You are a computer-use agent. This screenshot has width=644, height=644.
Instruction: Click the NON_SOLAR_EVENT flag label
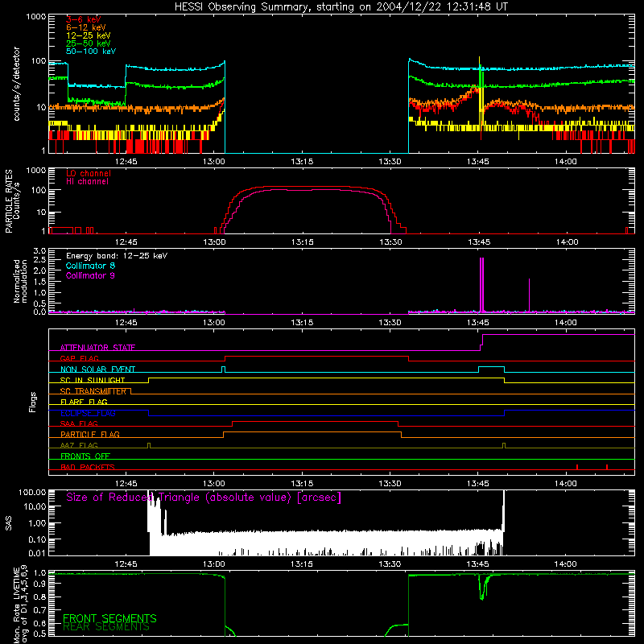pos(97,369)
